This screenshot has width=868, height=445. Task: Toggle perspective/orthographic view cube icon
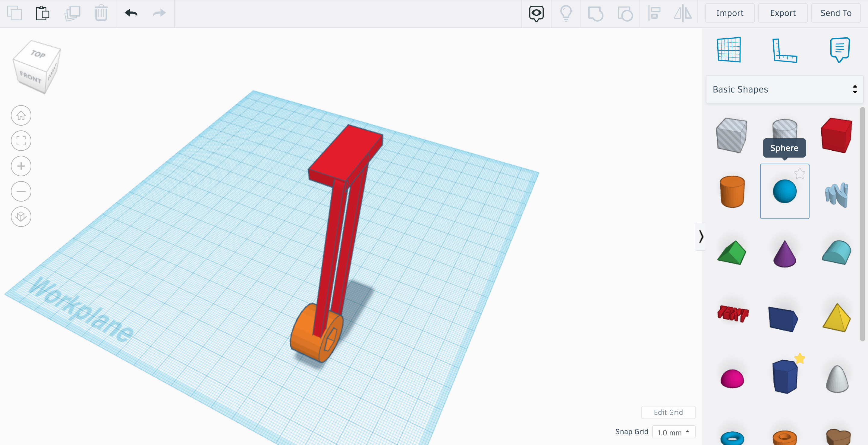(21, 217)
